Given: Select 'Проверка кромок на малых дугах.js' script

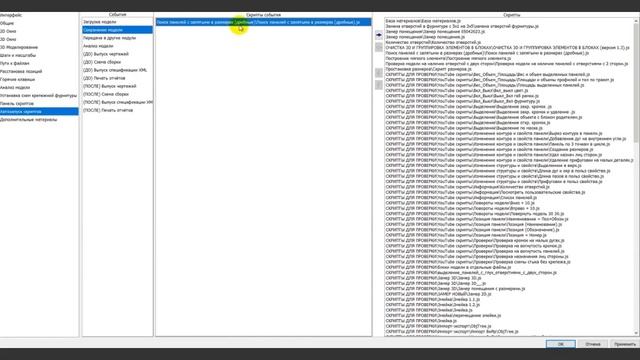Looking at the screenshot, I should (x=475, y=240).
